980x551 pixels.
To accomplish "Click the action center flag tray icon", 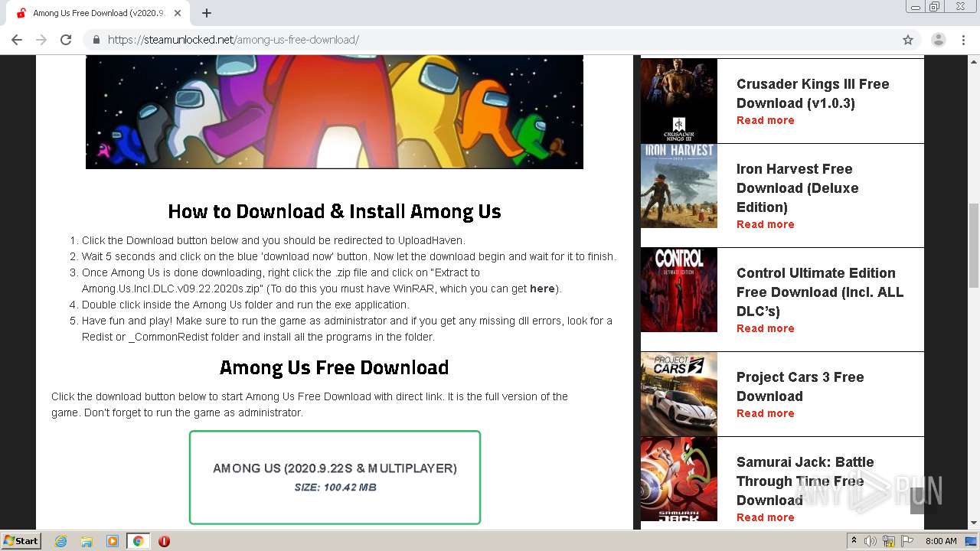I will click(906, 541).
